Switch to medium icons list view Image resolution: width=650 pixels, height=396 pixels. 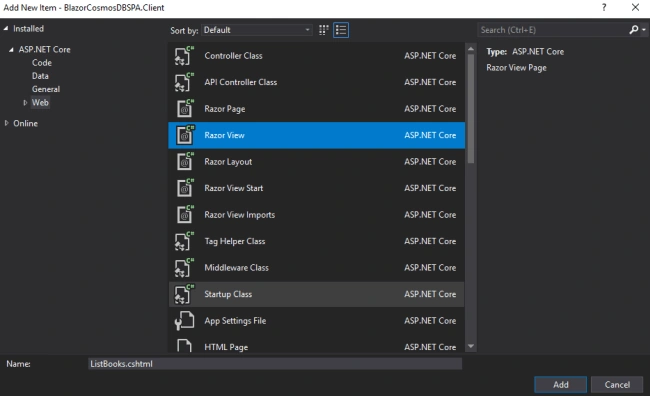(x=341, y=30)
